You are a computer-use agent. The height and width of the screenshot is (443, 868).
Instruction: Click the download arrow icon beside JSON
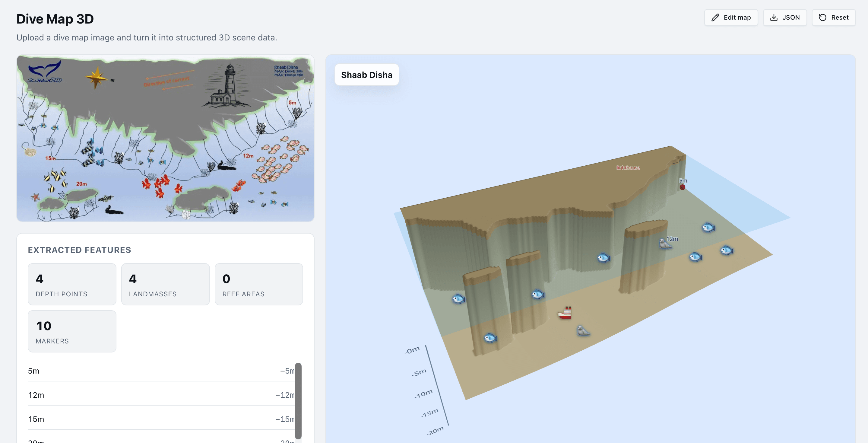[774, 18]
